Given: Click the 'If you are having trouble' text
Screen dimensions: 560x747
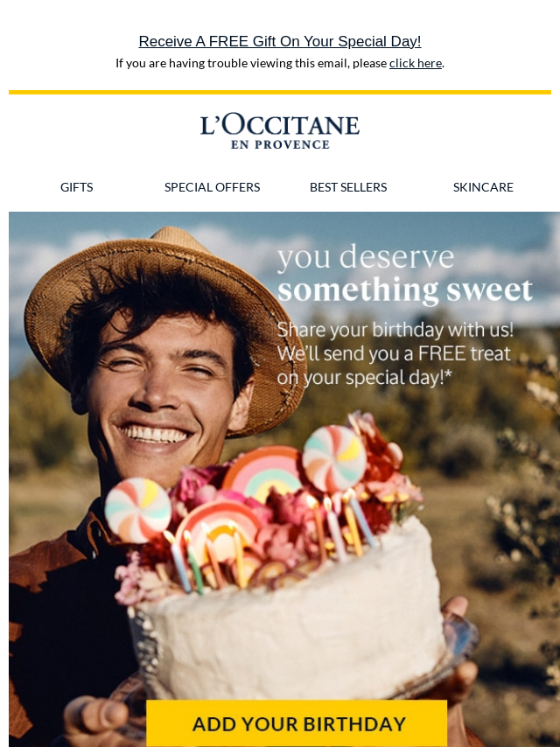Looking at the screenshot, I should [x=251, y=63].
